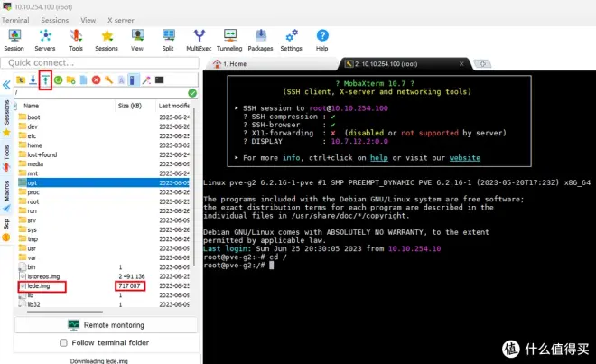Screen dimensions: 596x364
Task: Launch the MultiExec toolbar icon
Action: point(199,40)
